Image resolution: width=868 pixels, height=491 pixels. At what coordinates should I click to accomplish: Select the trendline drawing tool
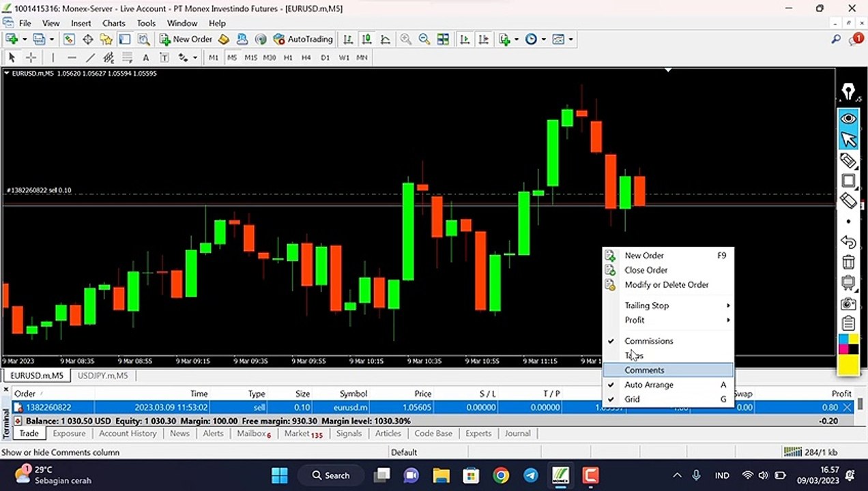90,58
